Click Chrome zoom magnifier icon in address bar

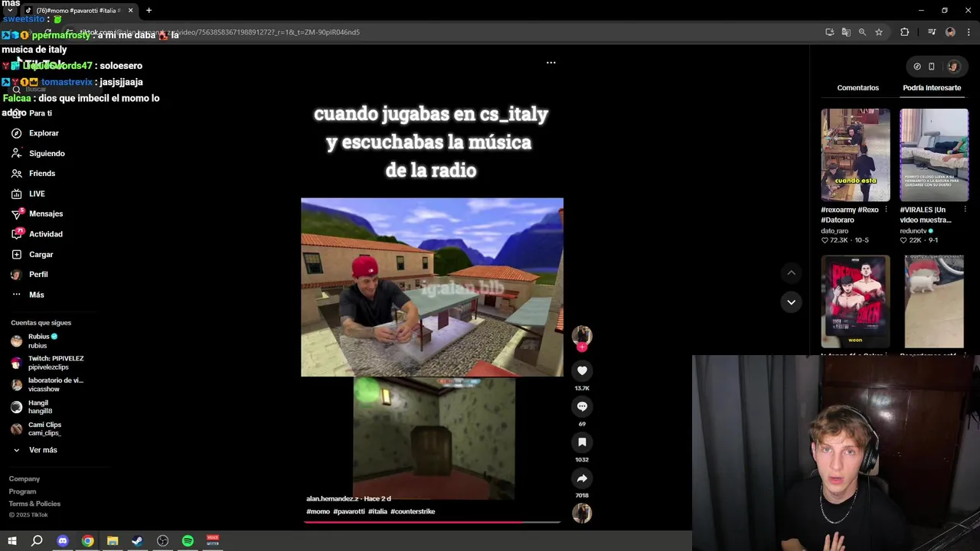[x=862, y=32]
